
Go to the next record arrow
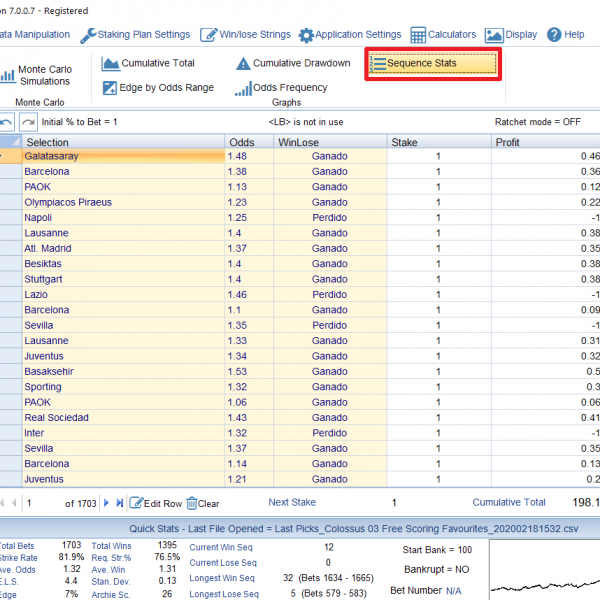point(108,503)
